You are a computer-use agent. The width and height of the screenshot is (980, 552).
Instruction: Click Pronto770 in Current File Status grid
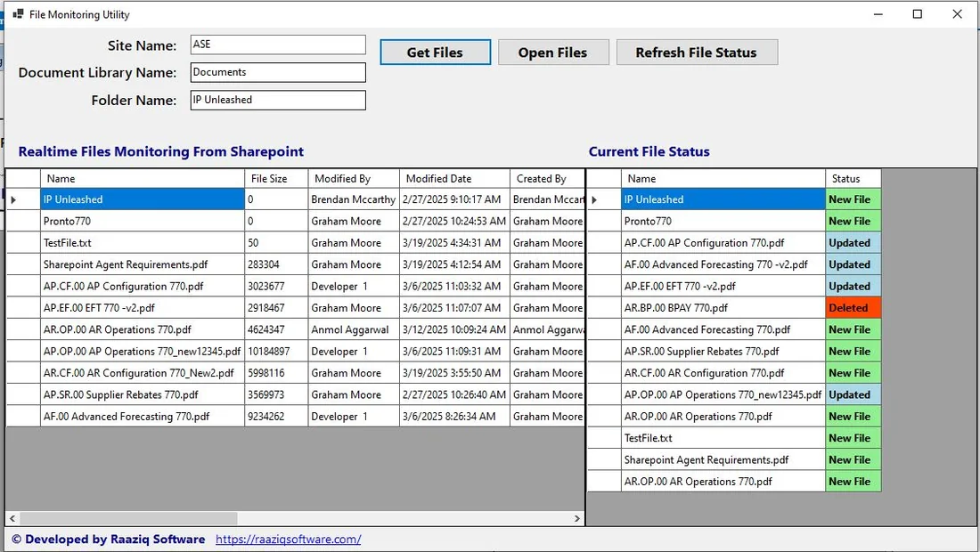(723, 221)
